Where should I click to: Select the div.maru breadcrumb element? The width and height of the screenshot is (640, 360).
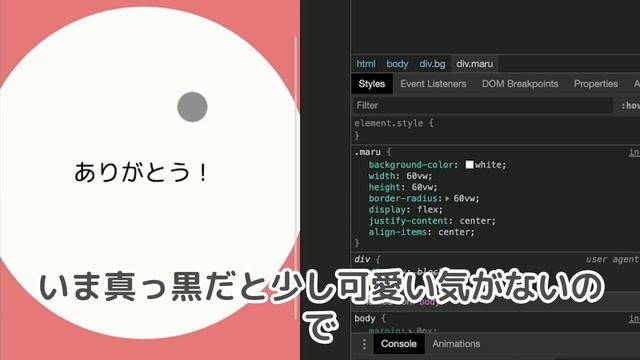coord(475,64)
